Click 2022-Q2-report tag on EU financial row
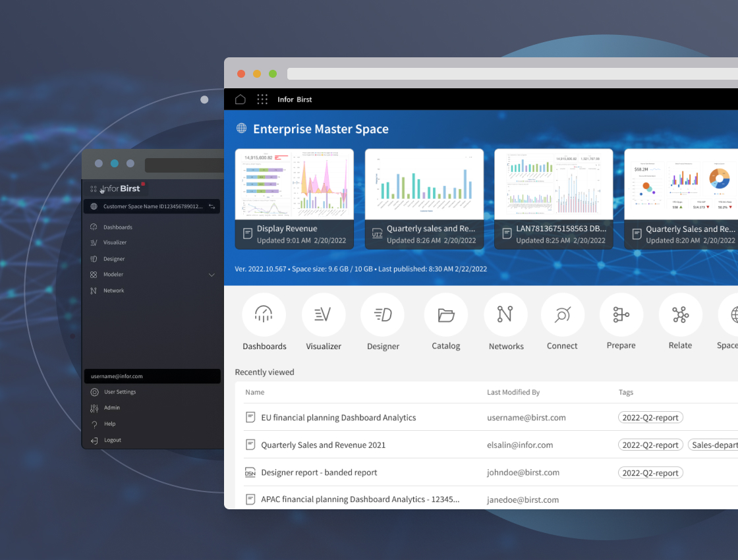The image size is (738, 560). coord(650,418)
